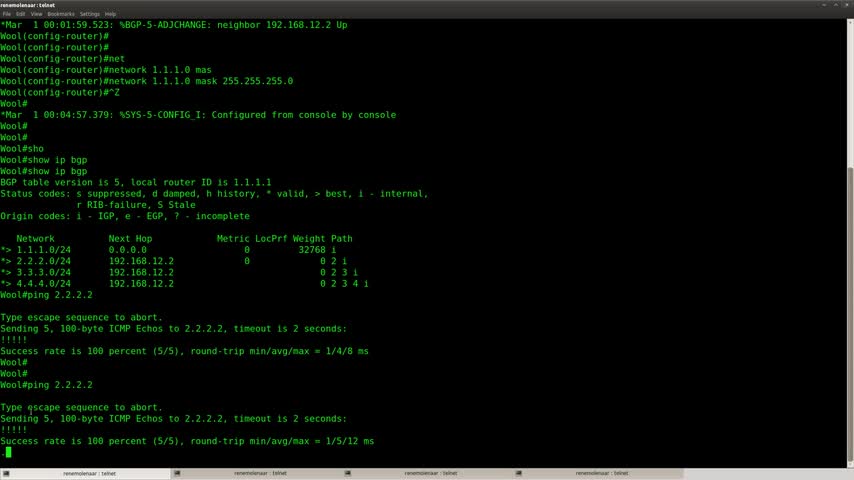Click the 'Wool(config-router)#^Z' line
The width and height of the screenshot is (854, 480).
[x=60, y=93]
